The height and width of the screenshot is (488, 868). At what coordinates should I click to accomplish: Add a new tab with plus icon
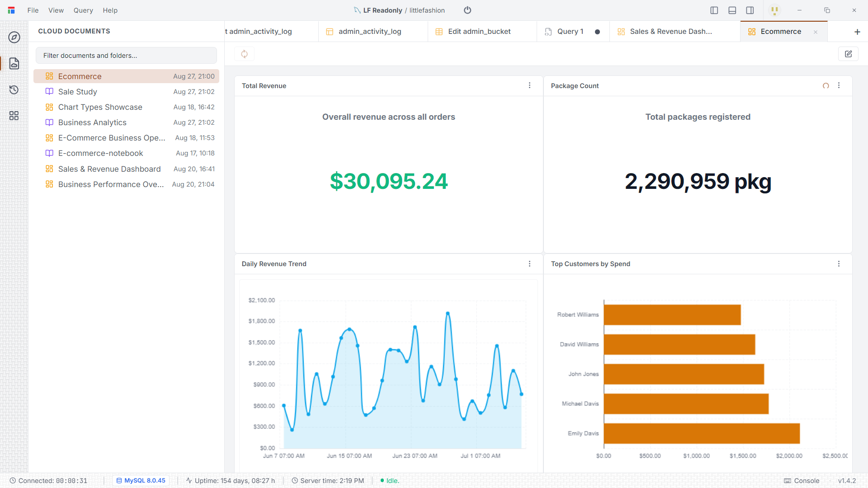(857, 32)
